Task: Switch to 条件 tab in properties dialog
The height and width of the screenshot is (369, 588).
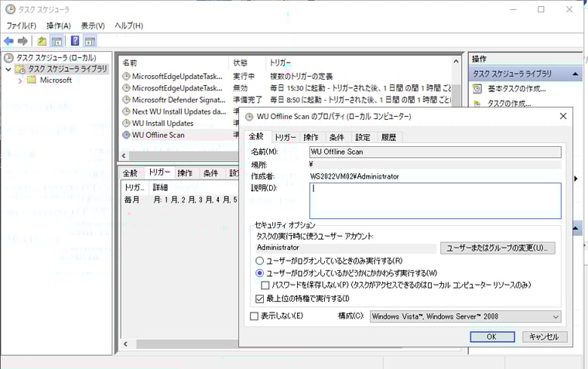Action: (x=337, y=137)
